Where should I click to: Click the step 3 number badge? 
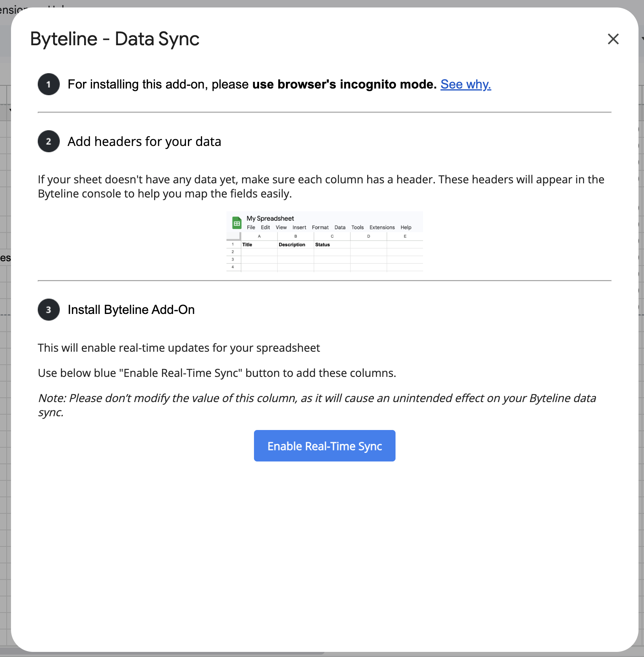(x=49, y=310)
